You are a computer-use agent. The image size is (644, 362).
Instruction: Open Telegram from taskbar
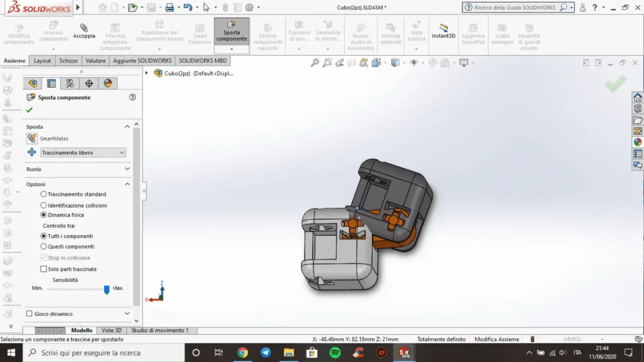(x=266, y=352)
